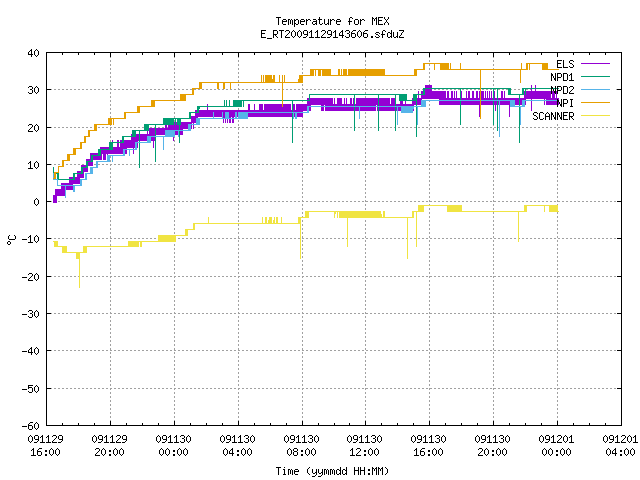Select the filename text E_RT20091129143606.sfduZ
Image resolution: width=640 pixels, height=480 pixels.
(332, 34)
